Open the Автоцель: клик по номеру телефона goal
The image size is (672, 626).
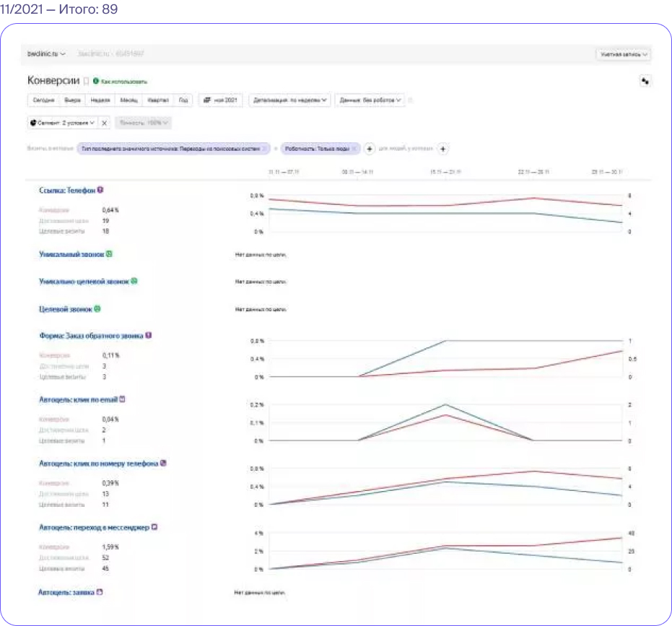(99, 464)
